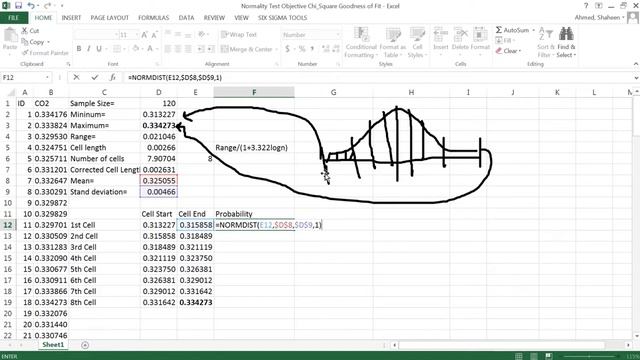
Task: Apply comma style format
Action: tap(312, 49)
